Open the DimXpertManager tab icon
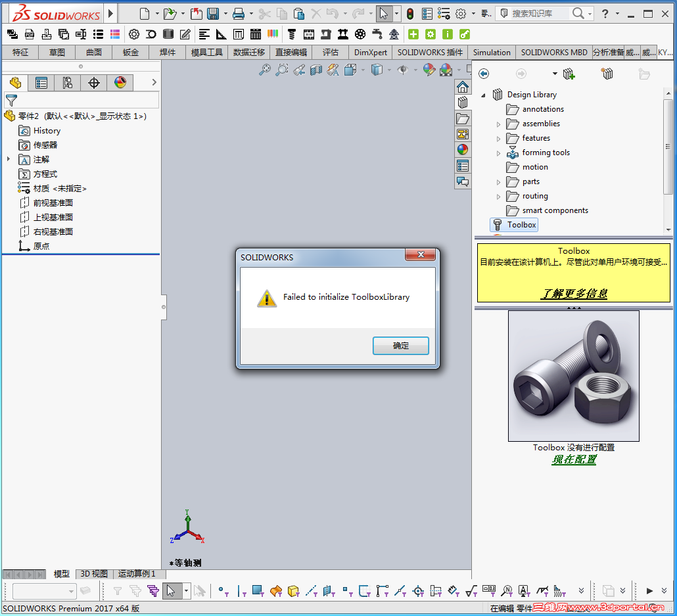 tap(94, 83)
